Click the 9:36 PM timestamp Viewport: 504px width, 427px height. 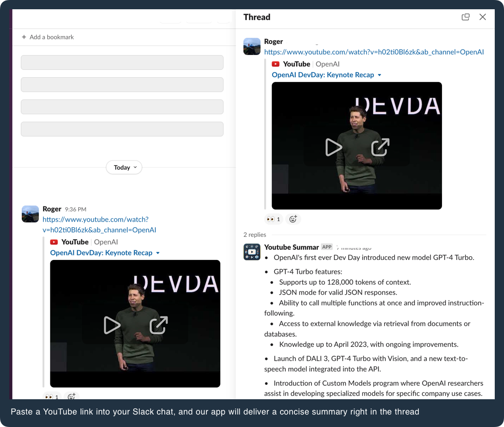(75, 210)
